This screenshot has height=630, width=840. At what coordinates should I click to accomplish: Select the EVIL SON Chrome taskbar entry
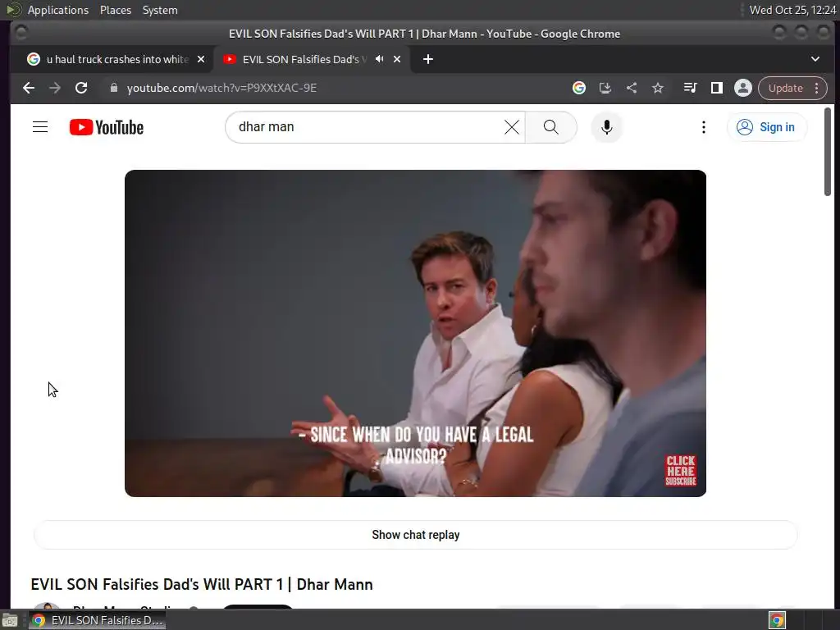98,620
